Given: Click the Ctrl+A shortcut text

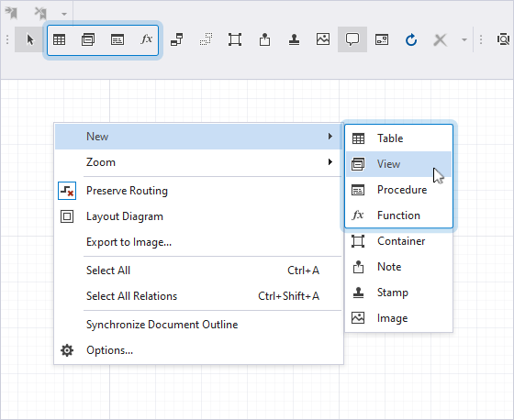Looking at the screenshot, I should click(303, 271).
